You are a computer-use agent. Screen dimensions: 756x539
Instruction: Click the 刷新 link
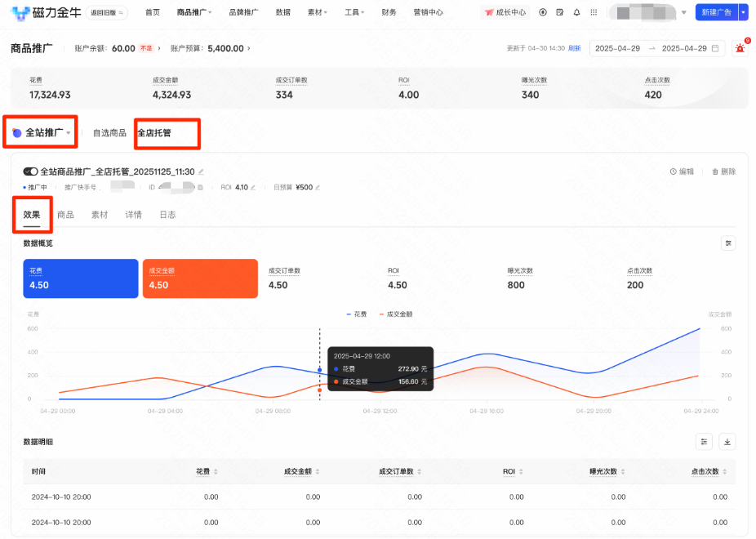pos(575,48)
